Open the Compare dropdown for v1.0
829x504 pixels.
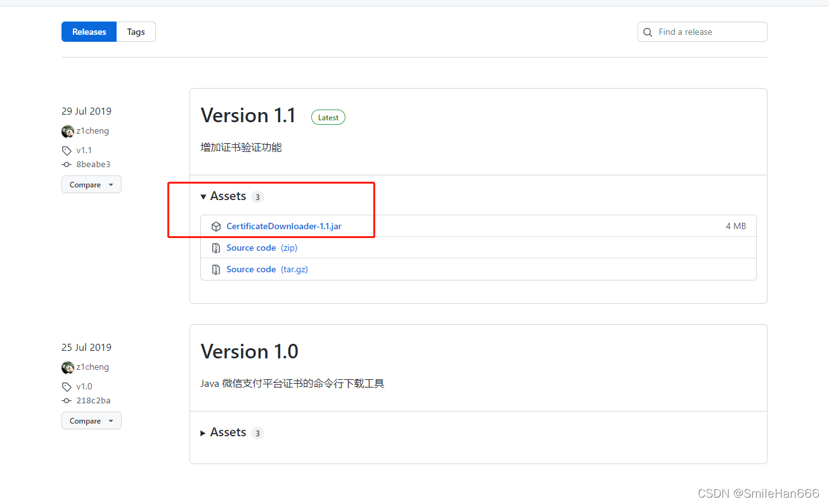click(91, 421)
